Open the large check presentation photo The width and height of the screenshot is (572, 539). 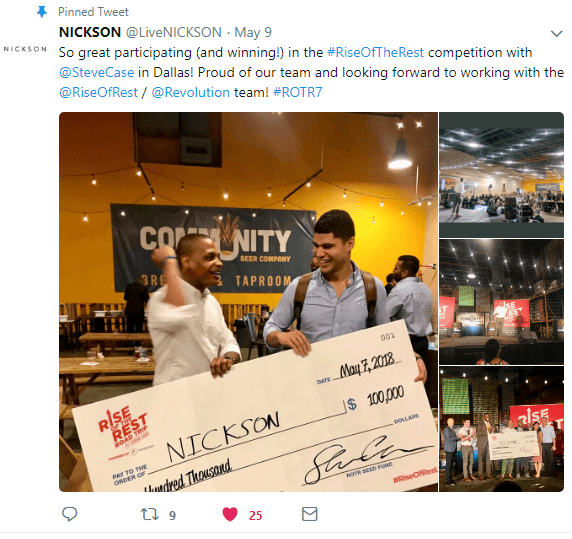[x=248, y=302]
